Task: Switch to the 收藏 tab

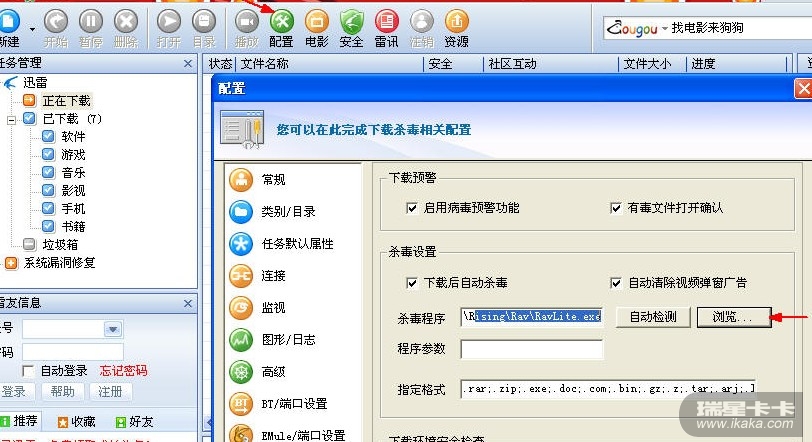Action: (x=77, y=422)
